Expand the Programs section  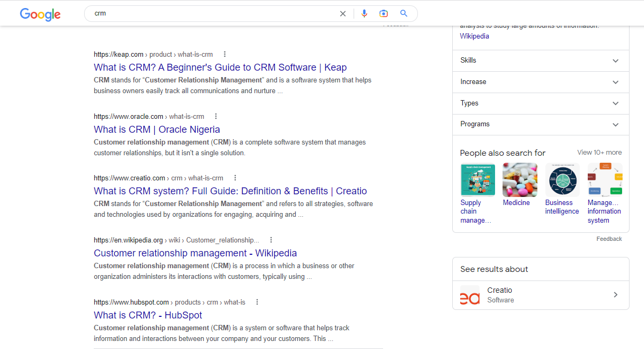point(541,124)
